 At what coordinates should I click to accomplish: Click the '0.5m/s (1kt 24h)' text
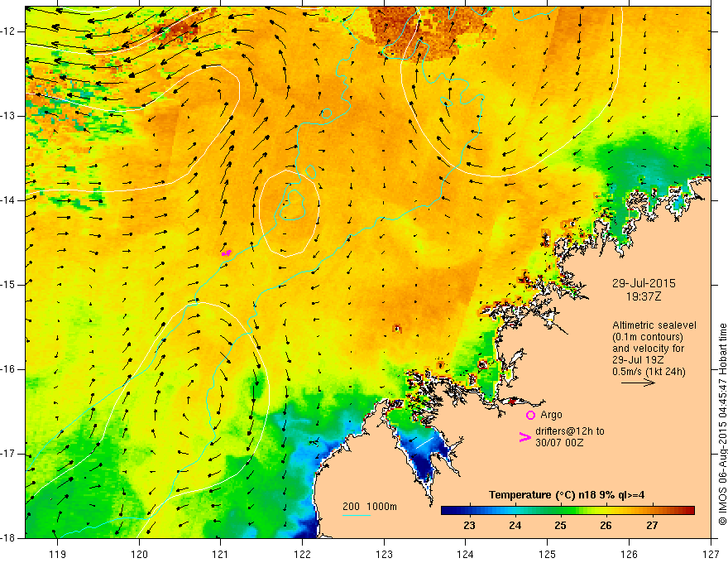[649, 372]
